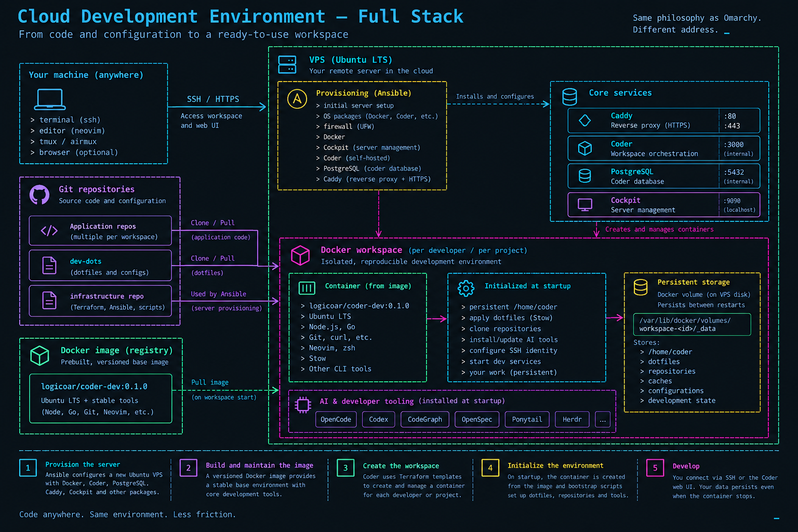Click the server rack icon beside VPS (Ubuntu LTS)
This screenshot has width=798, height=532.
pos(287,64)
